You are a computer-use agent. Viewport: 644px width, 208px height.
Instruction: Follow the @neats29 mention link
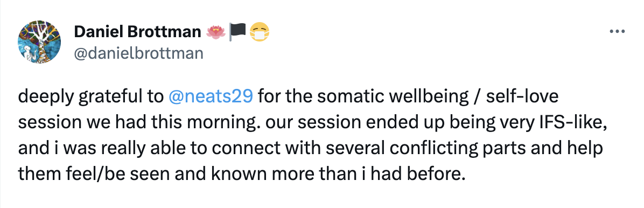[211, 98]
